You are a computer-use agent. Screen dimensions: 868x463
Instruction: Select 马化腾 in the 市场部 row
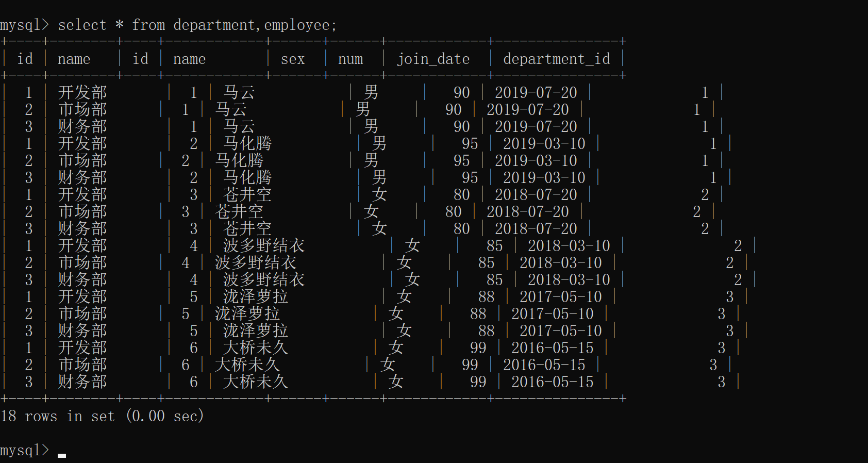point(239,160)
